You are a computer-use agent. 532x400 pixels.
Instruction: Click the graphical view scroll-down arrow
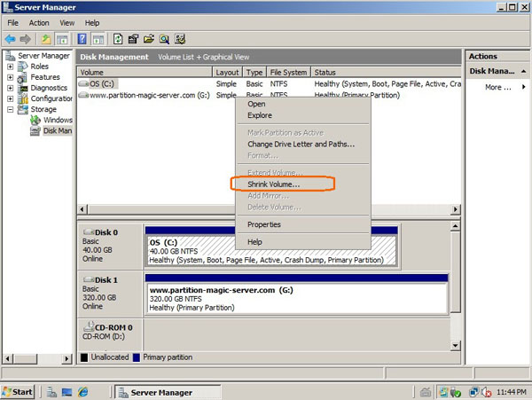pos(455,346)
